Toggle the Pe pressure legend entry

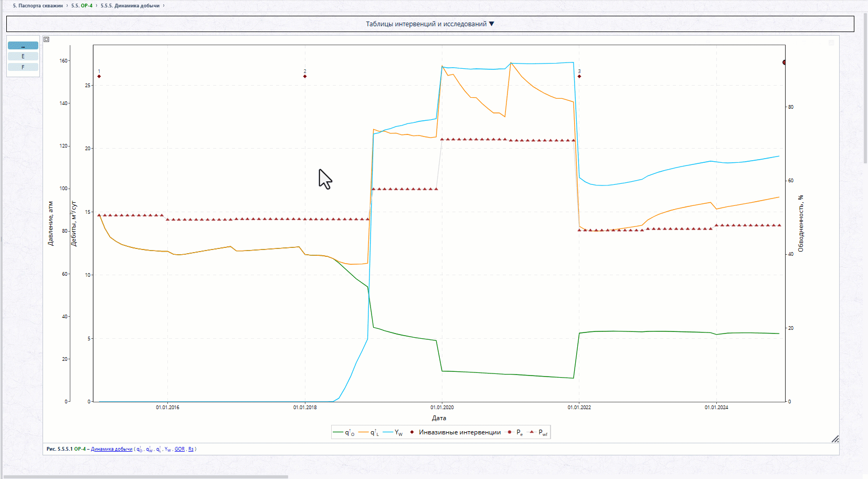coord(514,432)
